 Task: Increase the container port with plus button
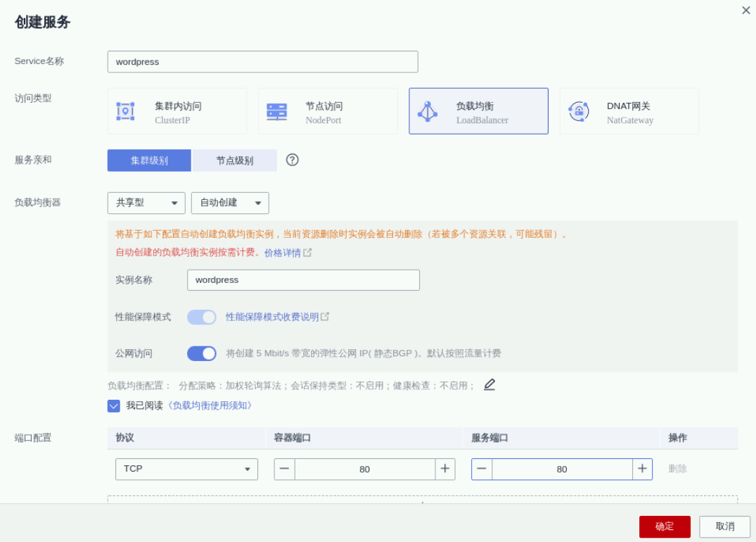pos(444,469)
